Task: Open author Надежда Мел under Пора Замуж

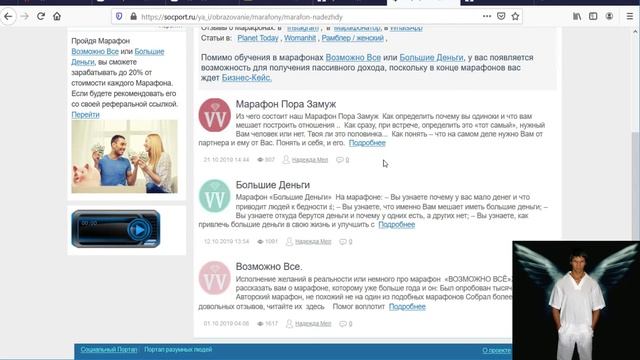Action: 310,160
